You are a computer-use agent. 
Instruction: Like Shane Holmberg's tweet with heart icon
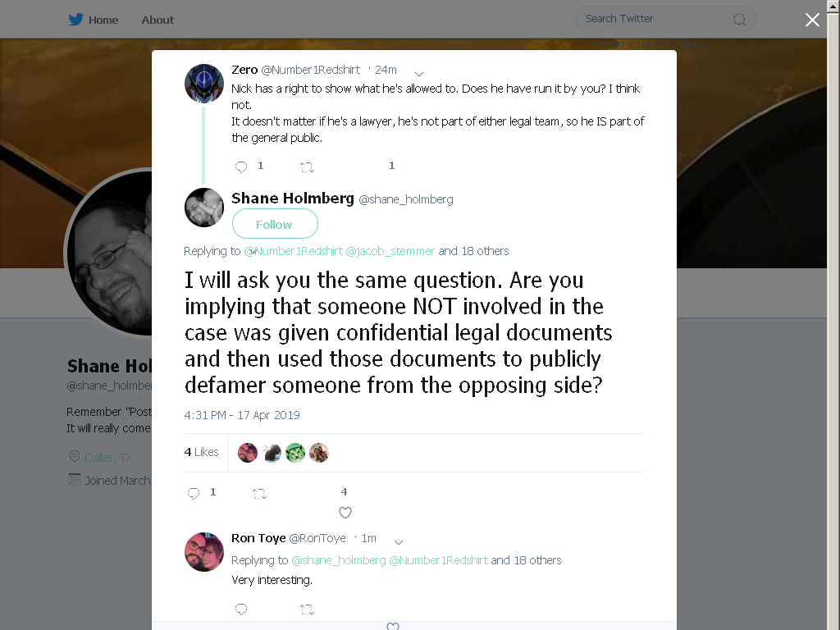[345, 513]
